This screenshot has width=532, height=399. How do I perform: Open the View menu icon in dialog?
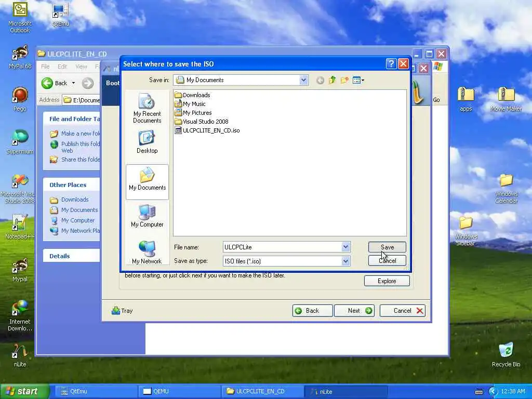pos(358,81)
